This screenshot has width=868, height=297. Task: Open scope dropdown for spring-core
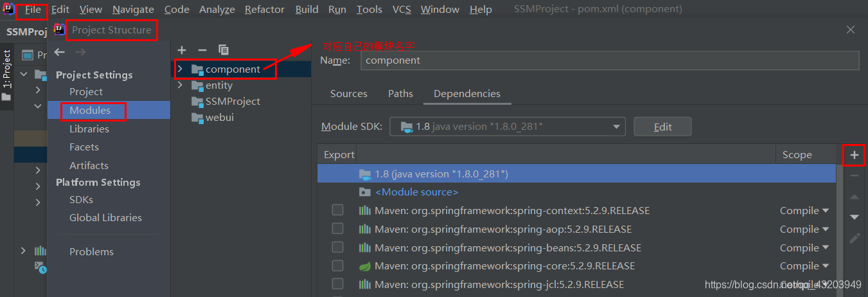tap(804, 266)
